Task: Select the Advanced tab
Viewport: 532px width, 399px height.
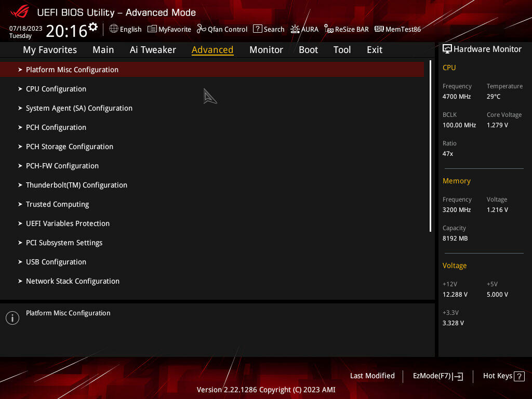Action: (x=212, y=50)
